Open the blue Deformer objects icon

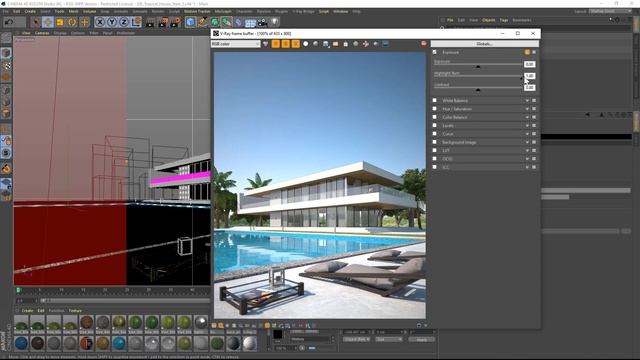pyautogui.click(x=239, y=22)
